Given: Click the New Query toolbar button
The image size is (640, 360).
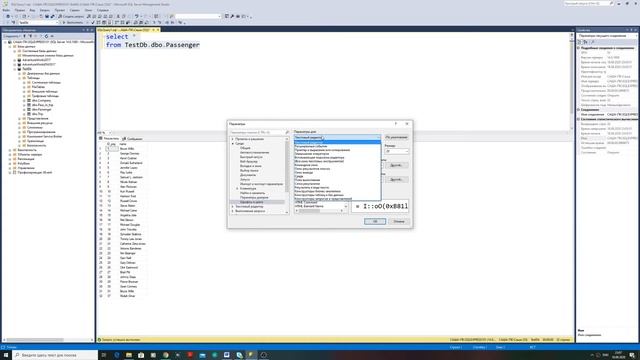Looking at the screenshot, I should tap(71, 16).
